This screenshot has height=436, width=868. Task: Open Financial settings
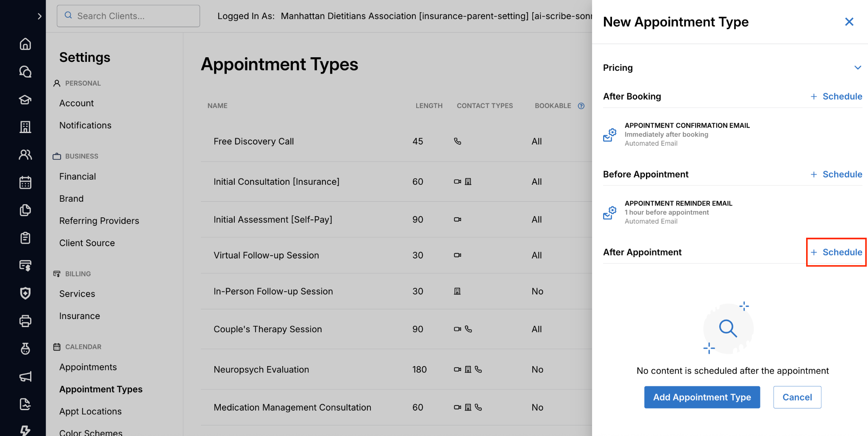point(78,177)
